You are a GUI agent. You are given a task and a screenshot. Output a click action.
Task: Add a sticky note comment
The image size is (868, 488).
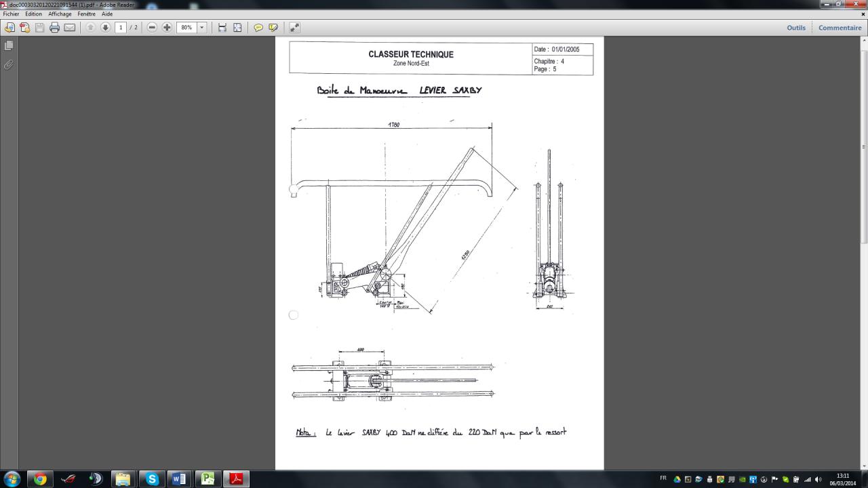point(258,28)
